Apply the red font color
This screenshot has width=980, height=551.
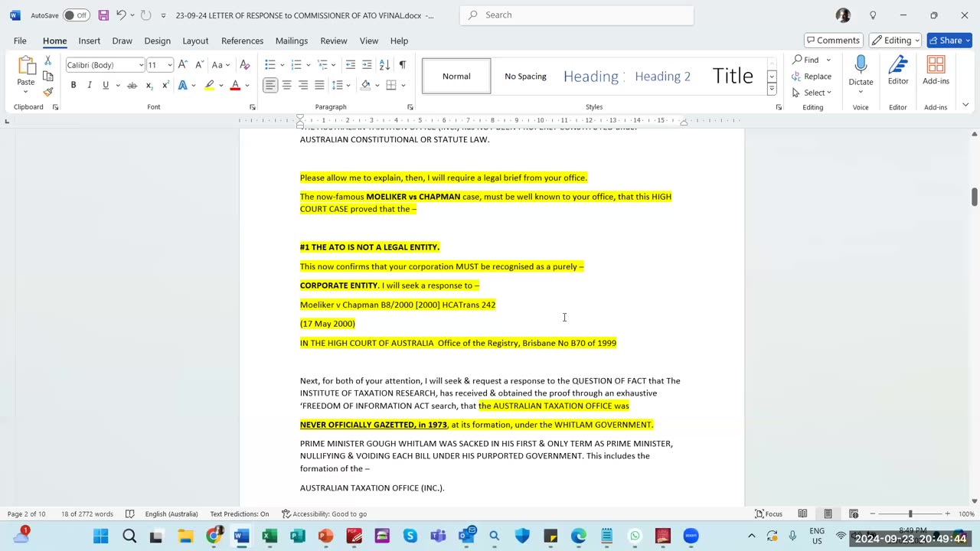pos(235,85)
